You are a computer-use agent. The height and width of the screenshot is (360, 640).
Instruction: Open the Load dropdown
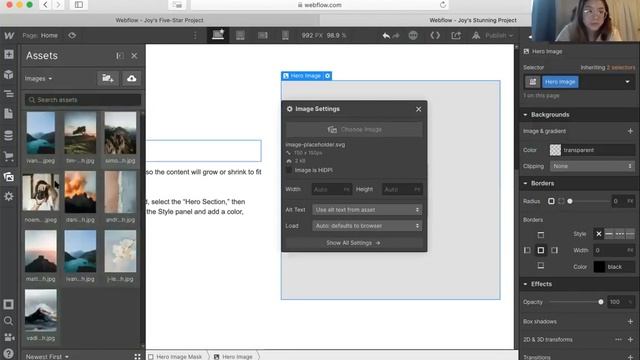coord(367,226)
